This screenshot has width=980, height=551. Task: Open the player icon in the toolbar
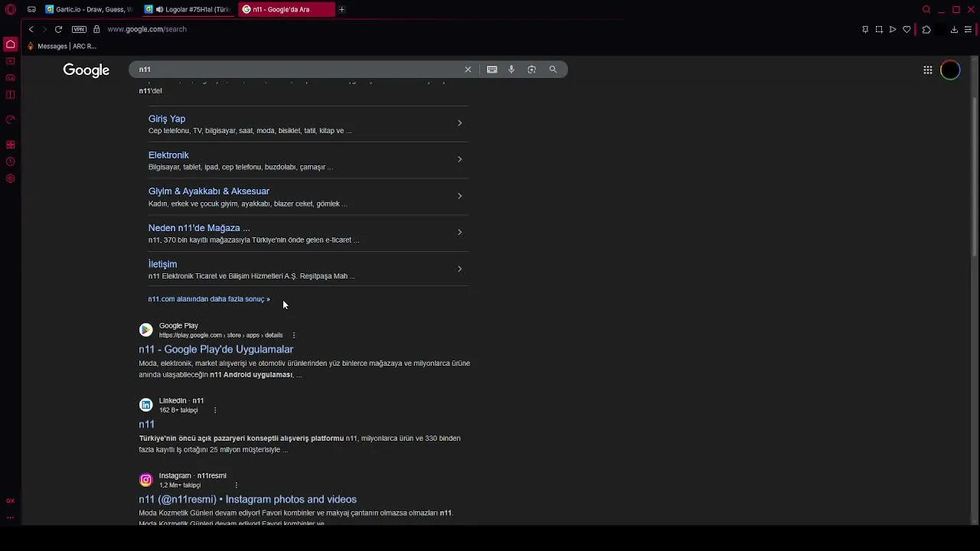coord(893,29)
